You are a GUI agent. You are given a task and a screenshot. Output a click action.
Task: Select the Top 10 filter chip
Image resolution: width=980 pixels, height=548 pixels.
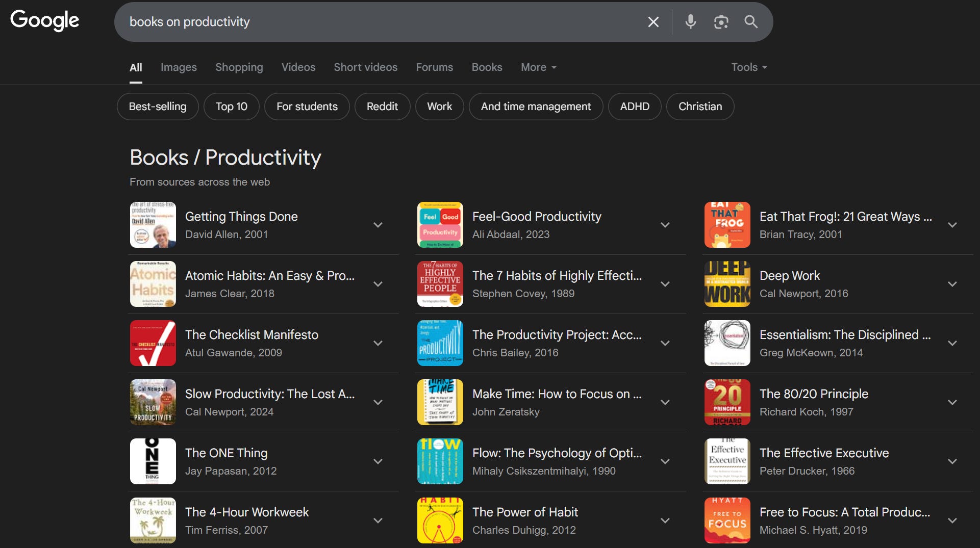[232, 107]
